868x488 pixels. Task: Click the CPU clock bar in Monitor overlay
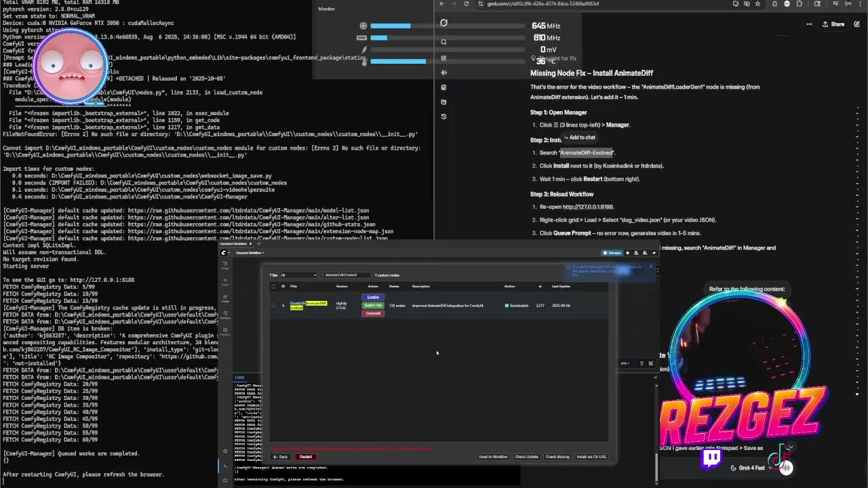point(448,26)
